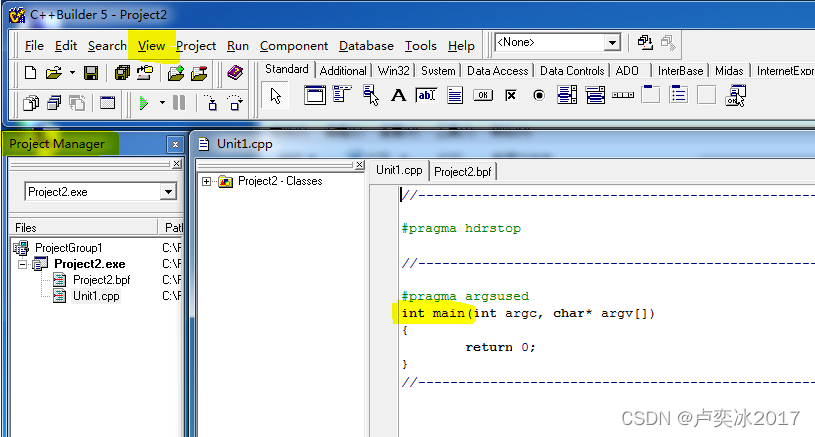Pick the ScrollBar component icon
Screen dimensions: 815x437
(x=623, y=95)
